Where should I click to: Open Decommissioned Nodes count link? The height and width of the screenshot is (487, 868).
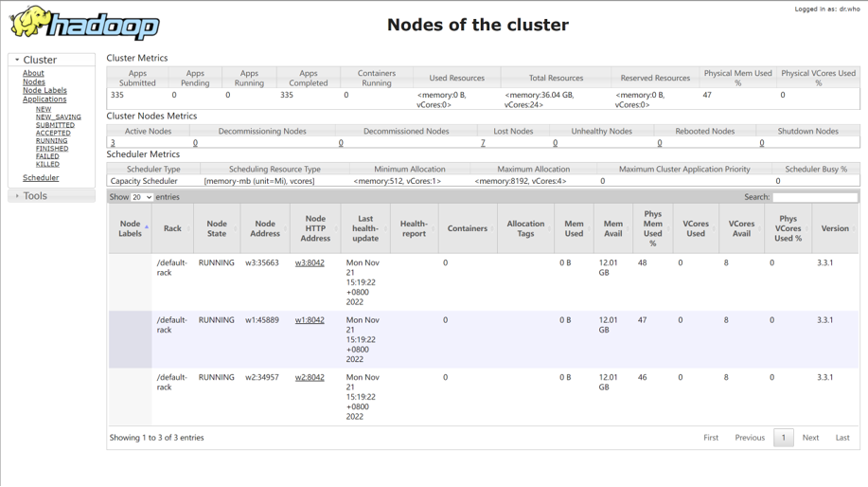341,143
